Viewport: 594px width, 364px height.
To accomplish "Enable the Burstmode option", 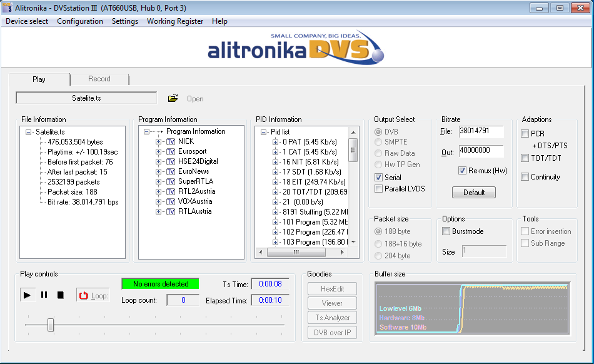I will tap(446, 231).
